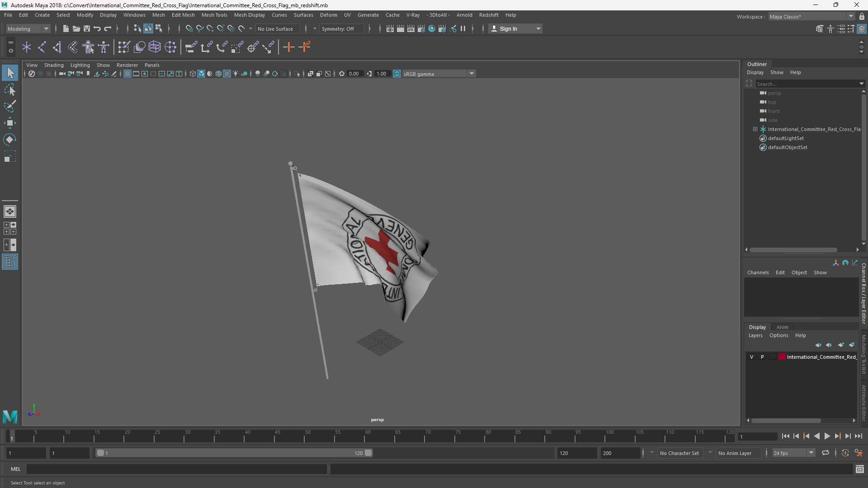
Task: Open Render Settings from the status line
Action: pyautogui.click(x=421, y=28)
